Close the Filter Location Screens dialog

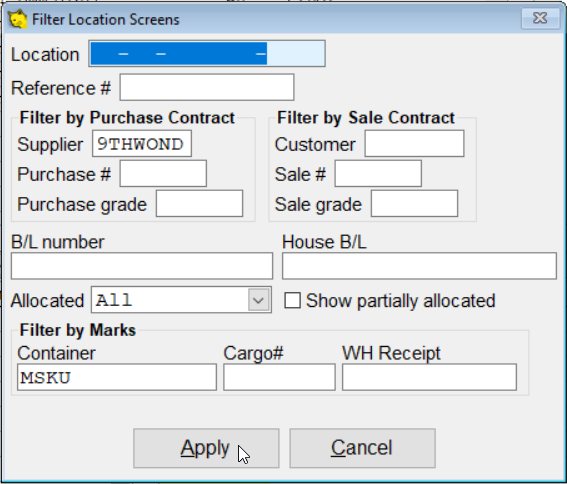pos(540,18)
